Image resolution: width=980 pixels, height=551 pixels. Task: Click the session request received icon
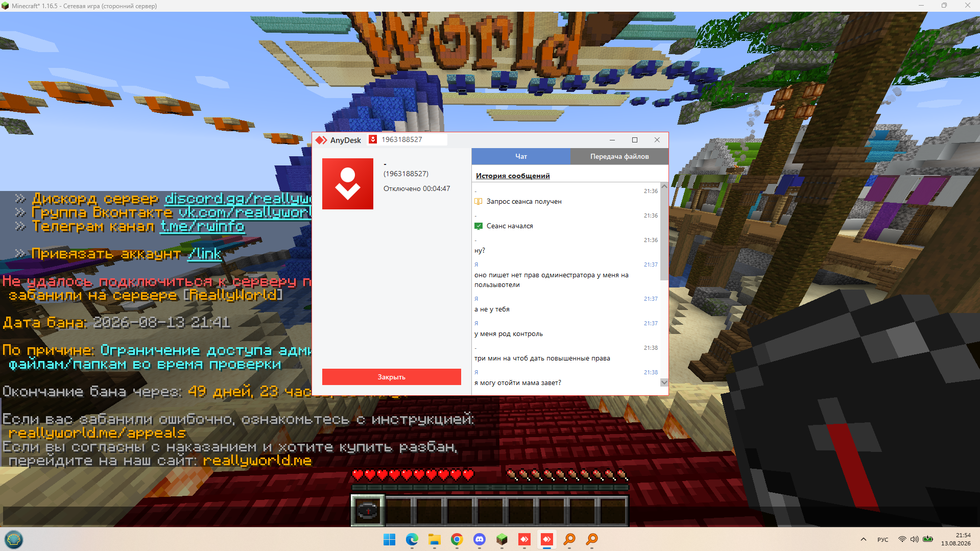[479, 202]
